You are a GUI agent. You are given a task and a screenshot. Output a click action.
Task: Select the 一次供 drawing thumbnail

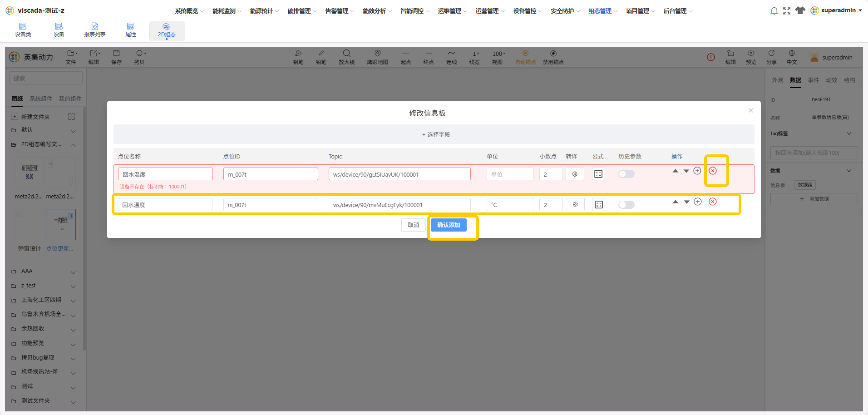[x=61, y=224]
